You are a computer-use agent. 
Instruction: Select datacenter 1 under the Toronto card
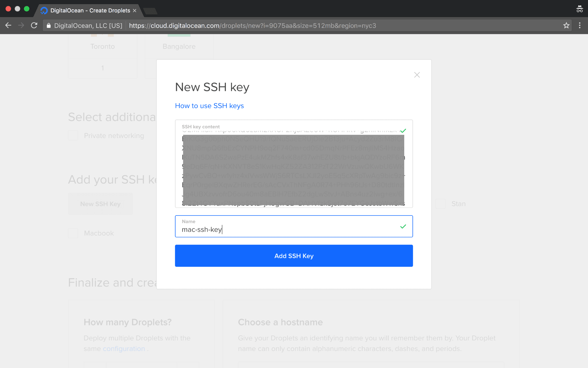(103, 68)
